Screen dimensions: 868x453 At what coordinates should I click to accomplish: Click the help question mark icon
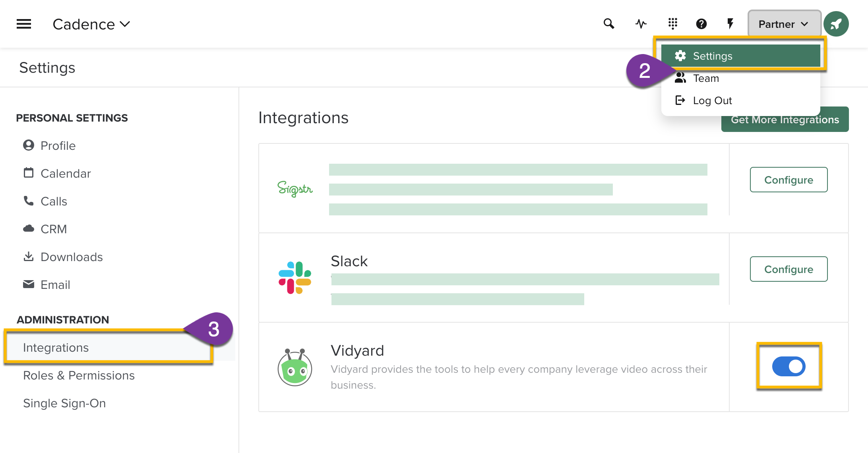coord(701,24)
